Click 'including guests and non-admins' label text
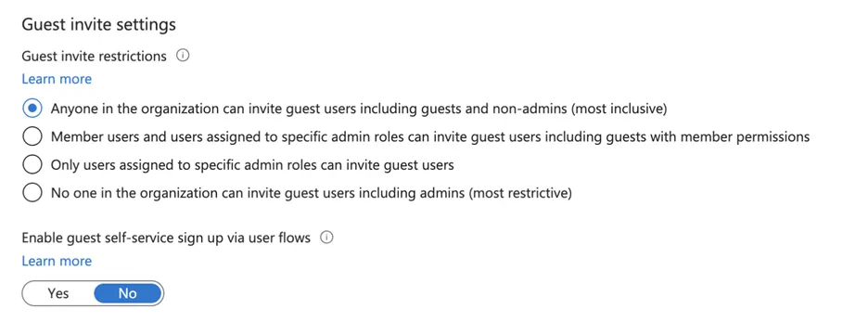 coord(464,110)
